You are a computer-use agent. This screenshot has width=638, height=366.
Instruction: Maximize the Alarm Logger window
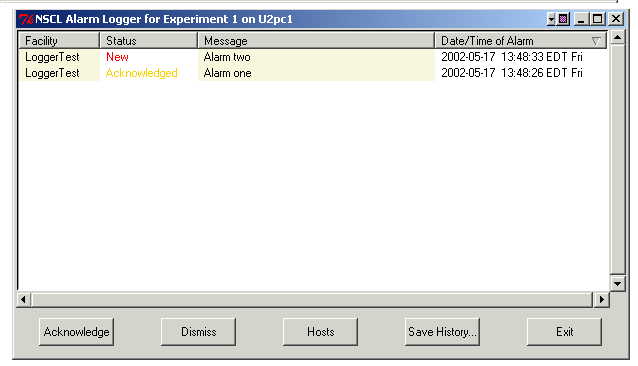pos(598,19)
